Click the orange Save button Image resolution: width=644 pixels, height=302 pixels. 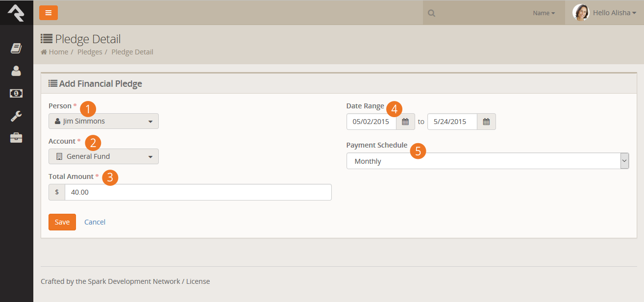pyautogui.click(x=62, y=222)
